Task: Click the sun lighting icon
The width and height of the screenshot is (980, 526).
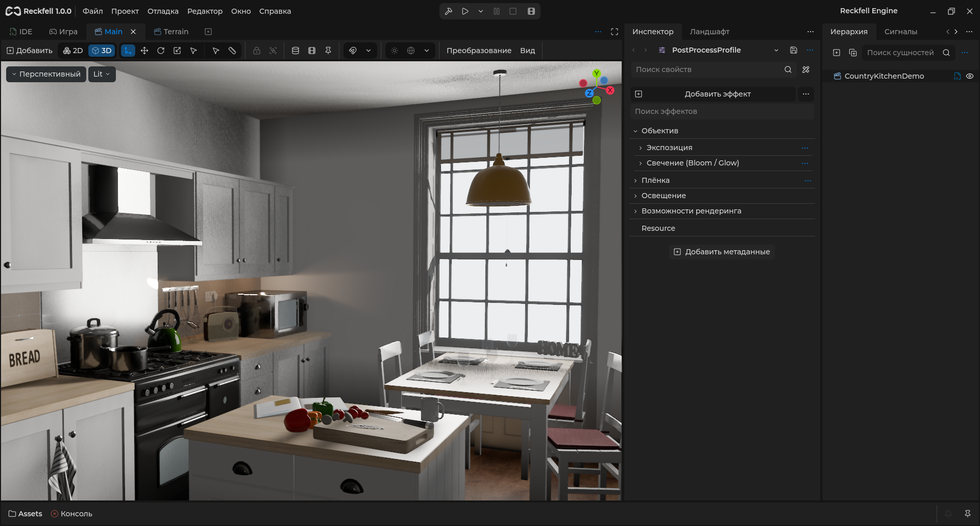Action: pyautogui.click(x=395, y=51)
